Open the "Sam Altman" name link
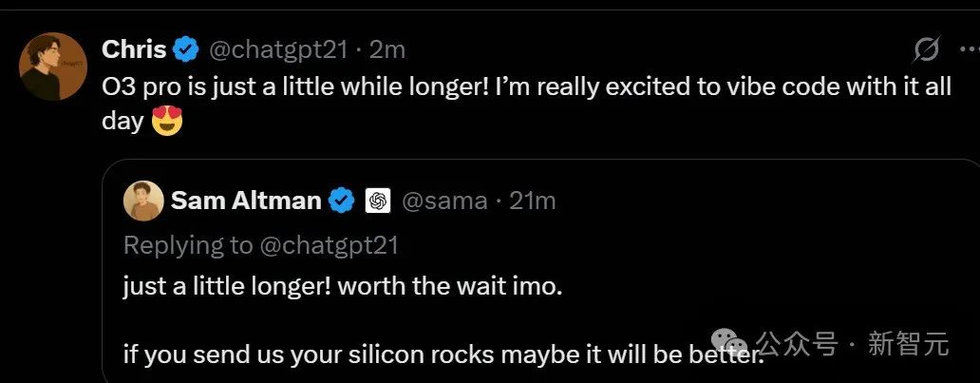 click(x=246, y=201)
